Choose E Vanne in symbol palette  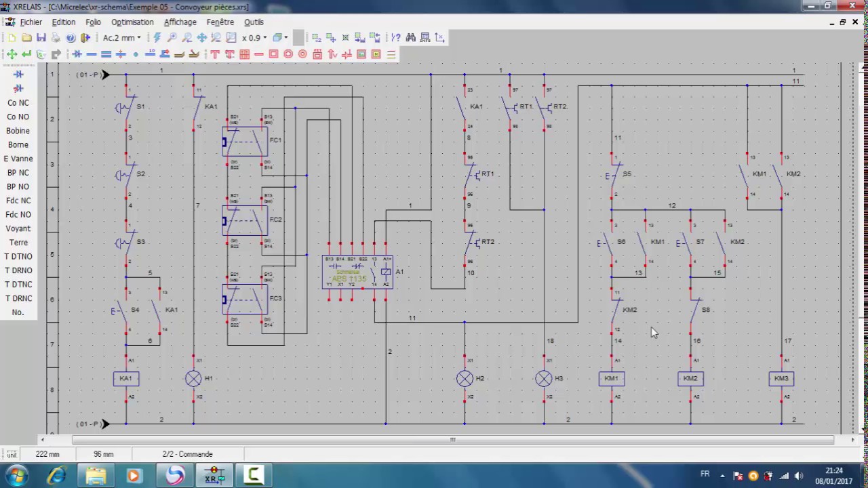tap(18, 159)
